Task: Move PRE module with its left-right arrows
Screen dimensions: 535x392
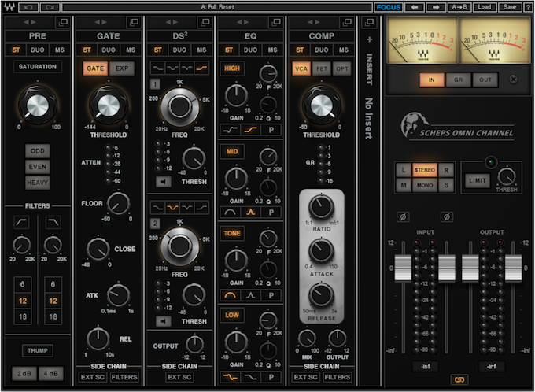Action: pyautogui.click(x=30, y=22)
